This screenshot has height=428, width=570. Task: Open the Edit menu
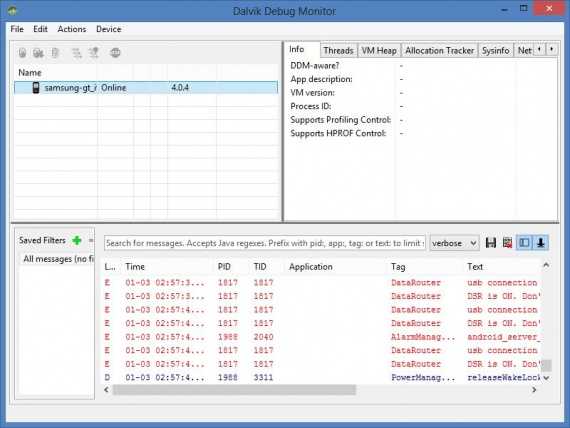coord(40,29)
